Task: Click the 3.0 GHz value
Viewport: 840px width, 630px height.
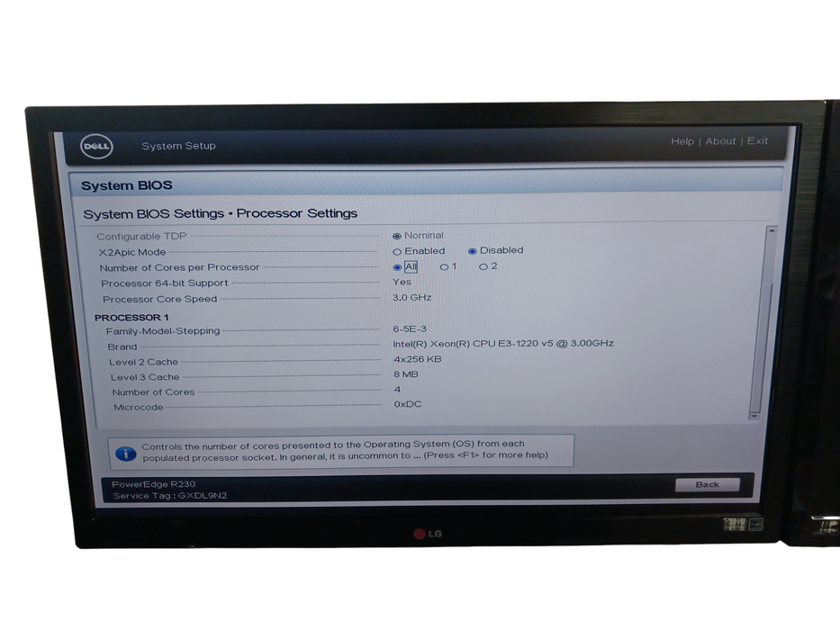Action: (x=412, y=297)
